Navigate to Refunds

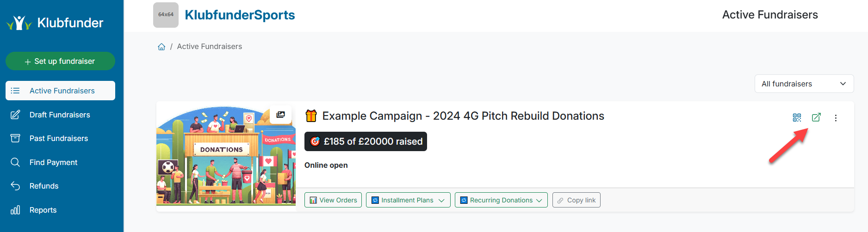44,186
